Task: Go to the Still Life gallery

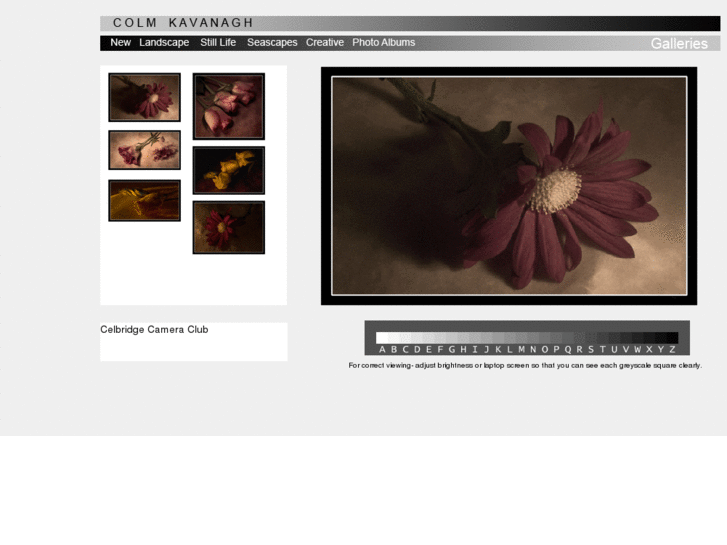Action: coord(218,43)
